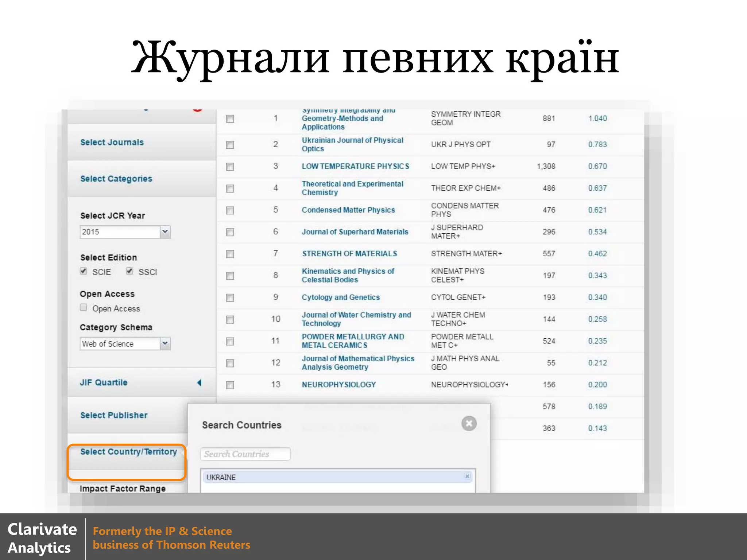Check the Low Temperature Physics row
Viewport: 747px width, 560px height.
tap(230, 167)
